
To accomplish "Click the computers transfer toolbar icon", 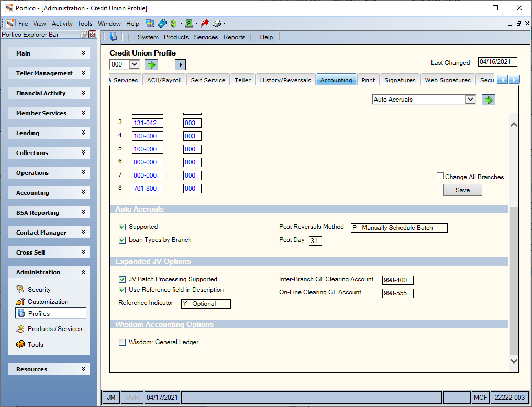I will [150, 24].
